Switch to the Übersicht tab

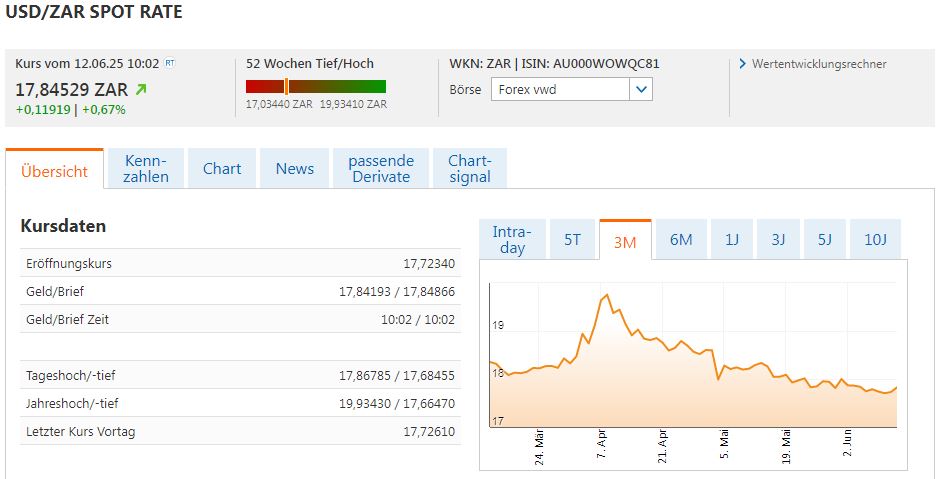pos(55,171)
